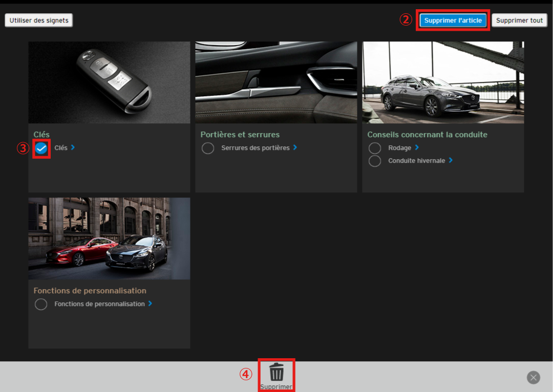Click the chevron beside Serrures des portières
Image resolution: width=553 pixels, height=392 pixels.
(295, 147)
